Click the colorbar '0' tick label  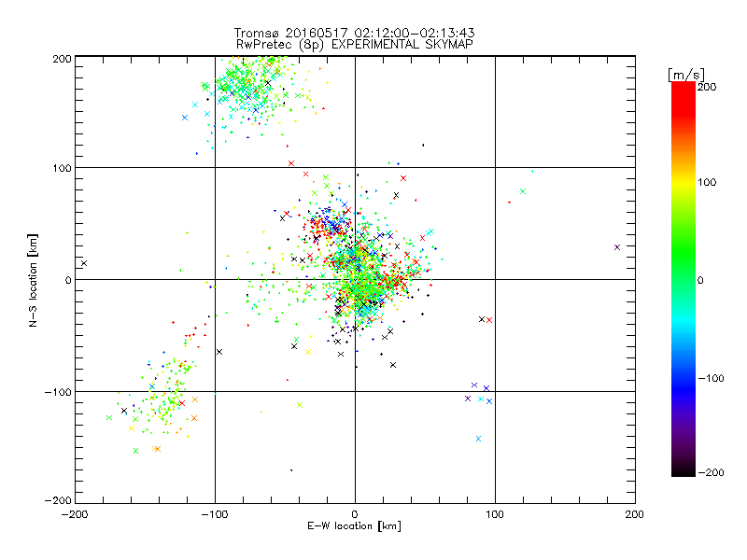tap(700, 280)
